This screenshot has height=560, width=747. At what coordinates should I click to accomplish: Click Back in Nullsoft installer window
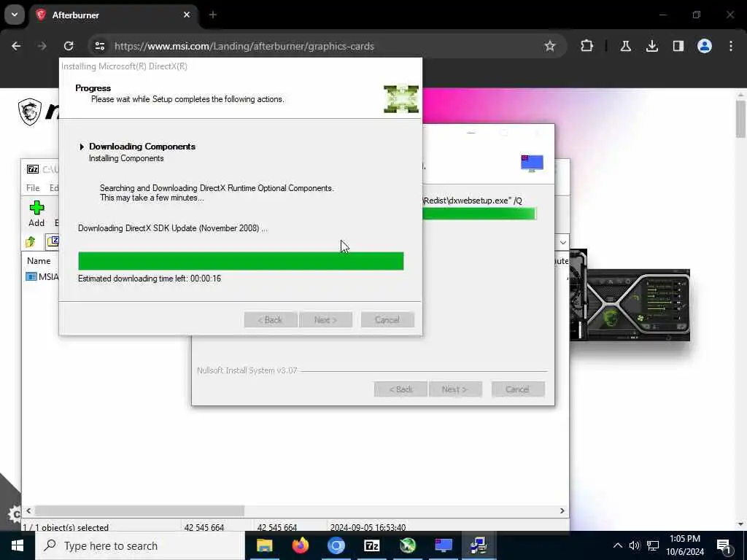point(400,389)
